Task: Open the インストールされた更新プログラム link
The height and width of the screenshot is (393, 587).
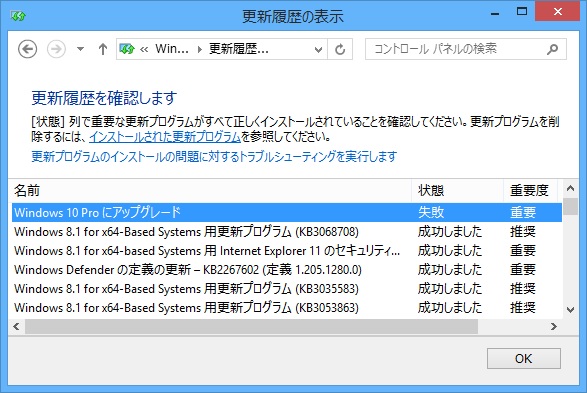Action: pyautogui.click(x=165, y=137)
